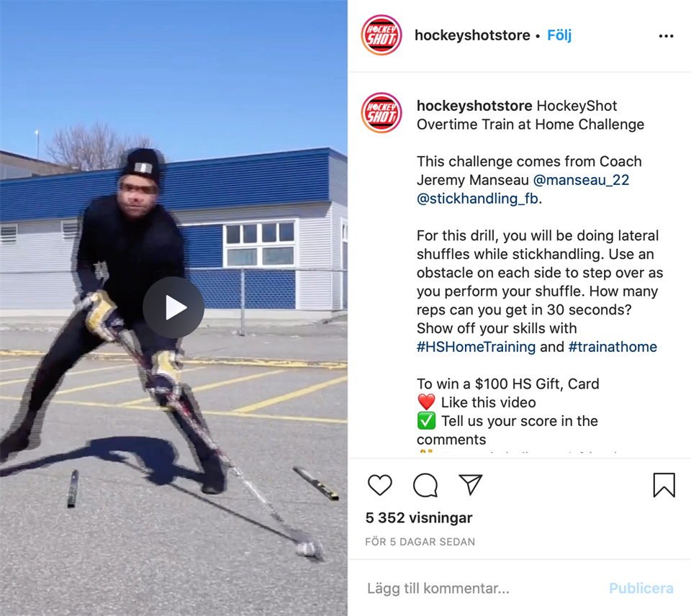Open comments with speech bubble icon
Image resolution: width=691 pixels, height=616 pixels.
click(425, 485)
